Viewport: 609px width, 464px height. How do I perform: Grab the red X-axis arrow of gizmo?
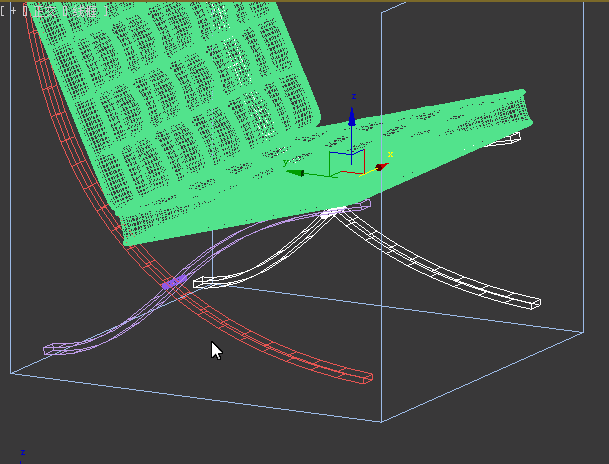[382, 167]
